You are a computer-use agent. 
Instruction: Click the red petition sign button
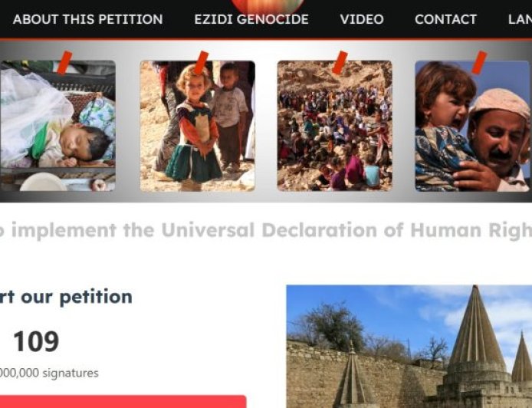pyautogui.click(x=123, y=402)
